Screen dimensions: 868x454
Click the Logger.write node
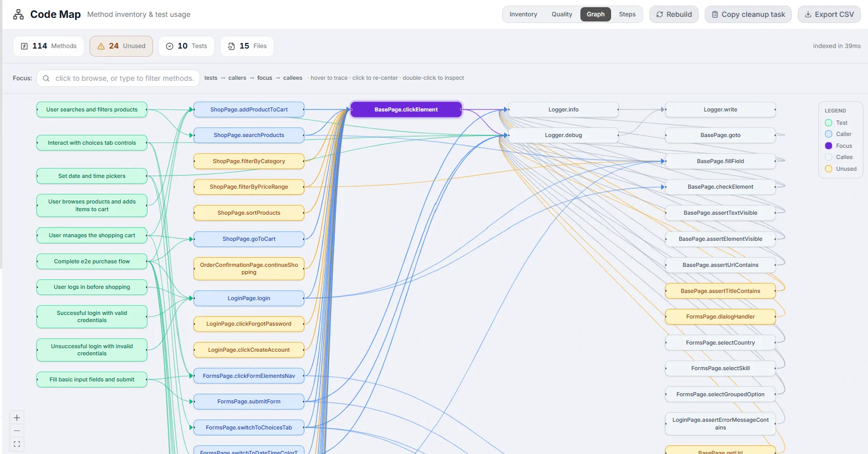(x=720, y=109)
